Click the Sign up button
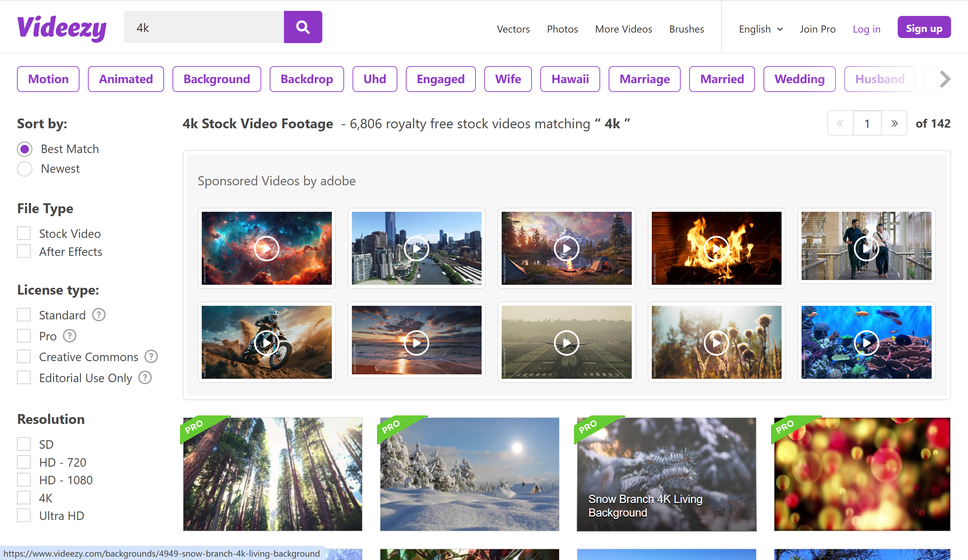968x560 pixels. (x=924, y=27)
